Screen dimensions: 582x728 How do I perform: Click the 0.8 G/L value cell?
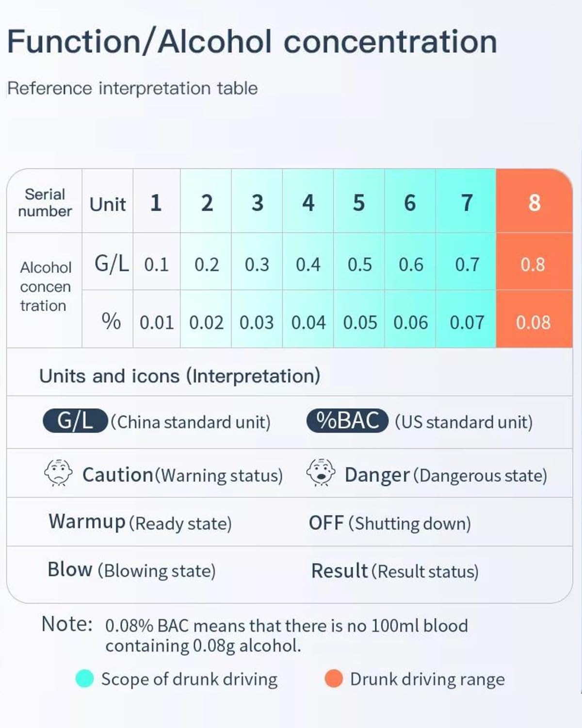click(534, 262)
